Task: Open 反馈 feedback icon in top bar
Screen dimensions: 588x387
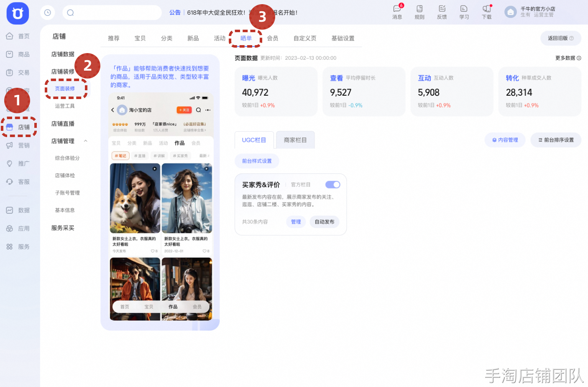Action: (x=442, y=12)
